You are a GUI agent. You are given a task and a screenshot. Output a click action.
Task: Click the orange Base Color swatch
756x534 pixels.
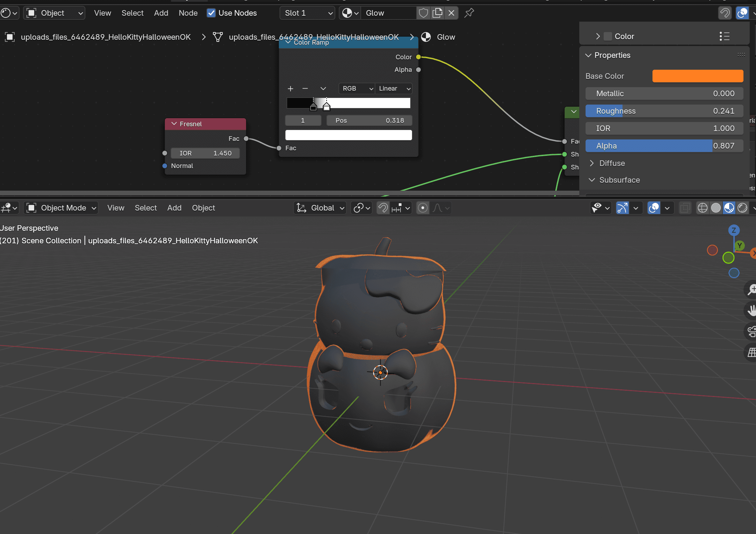point(697,76)
